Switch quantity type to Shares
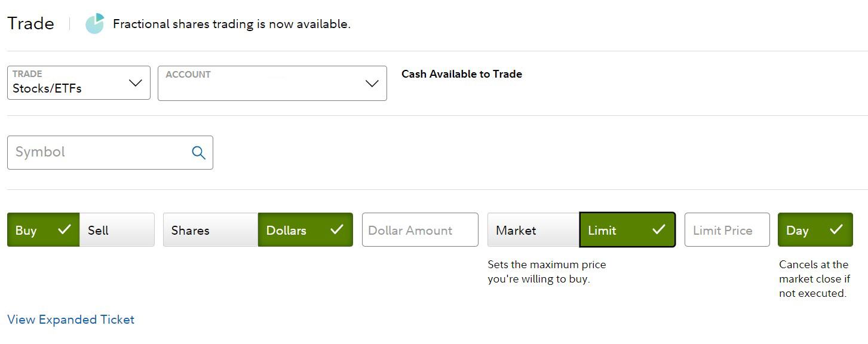Screen dimensions: 868x344 pyautogui.click(x=210, y=230)
